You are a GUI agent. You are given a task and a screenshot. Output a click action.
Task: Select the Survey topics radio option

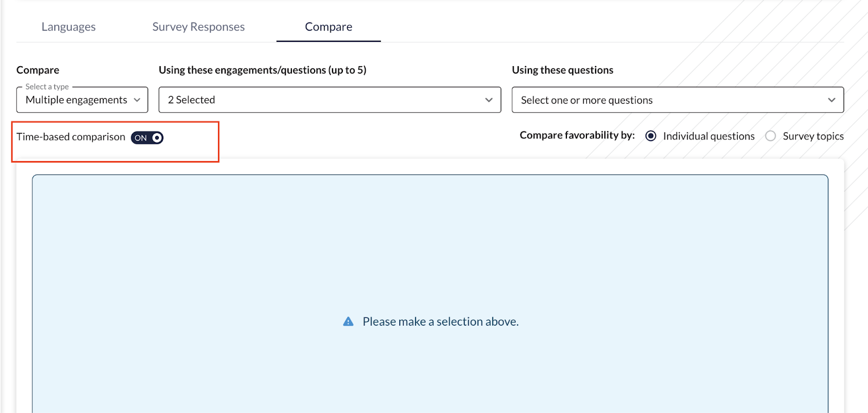(x=770, y=136)
